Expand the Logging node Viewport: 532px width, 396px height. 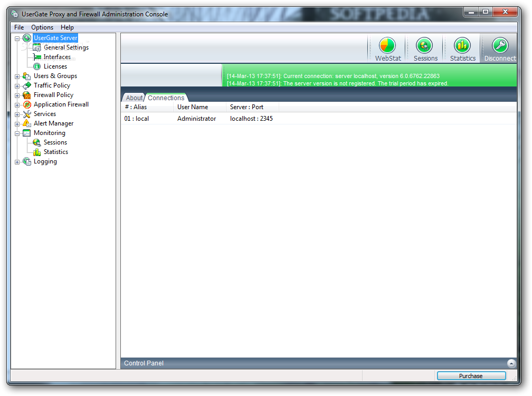pyautogui.click(x=17, y=162)
